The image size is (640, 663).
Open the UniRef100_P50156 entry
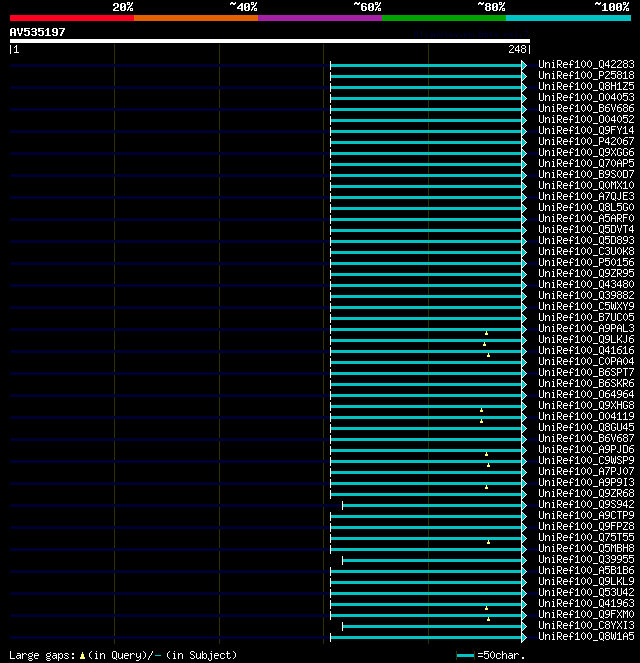(586, 262)
